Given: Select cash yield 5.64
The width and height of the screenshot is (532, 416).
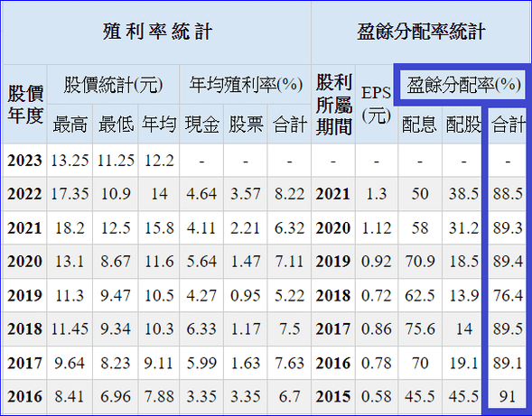Looking at the screenshot, I should (x=201, y=262).
